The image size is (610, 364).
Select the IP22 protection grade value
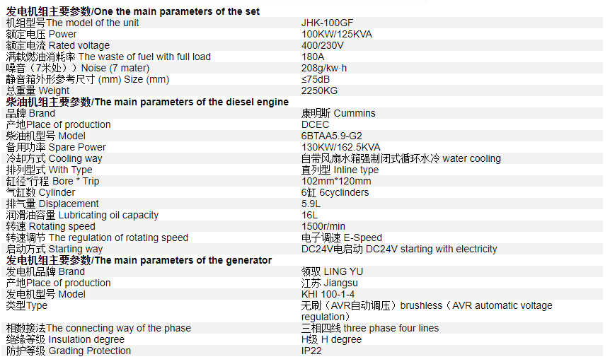pyautogui.click(x=311, y=351)
